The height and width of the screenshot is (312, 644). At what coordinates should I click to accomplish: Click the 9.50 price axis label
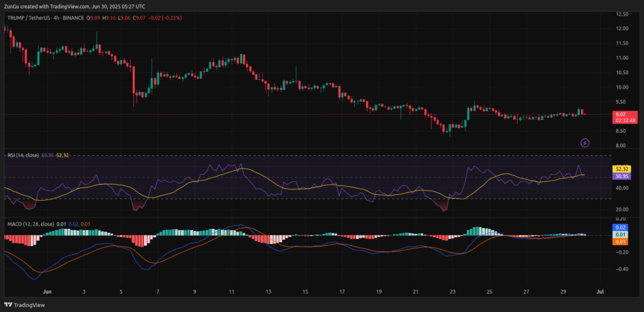[622, 102]
